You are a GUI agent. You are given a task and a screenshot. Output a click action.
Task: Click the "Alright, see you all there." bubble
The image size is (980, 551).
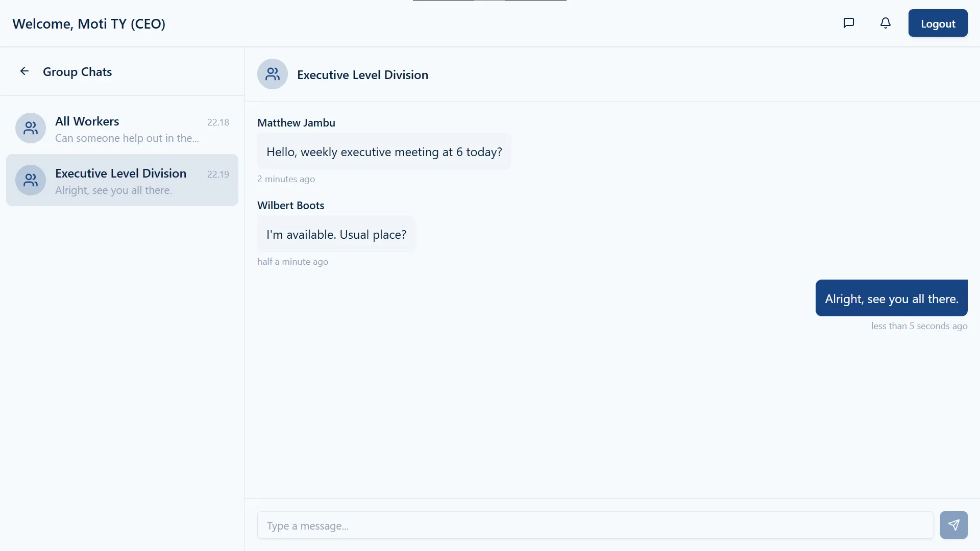pyautogui.click(x=891, y=298)
